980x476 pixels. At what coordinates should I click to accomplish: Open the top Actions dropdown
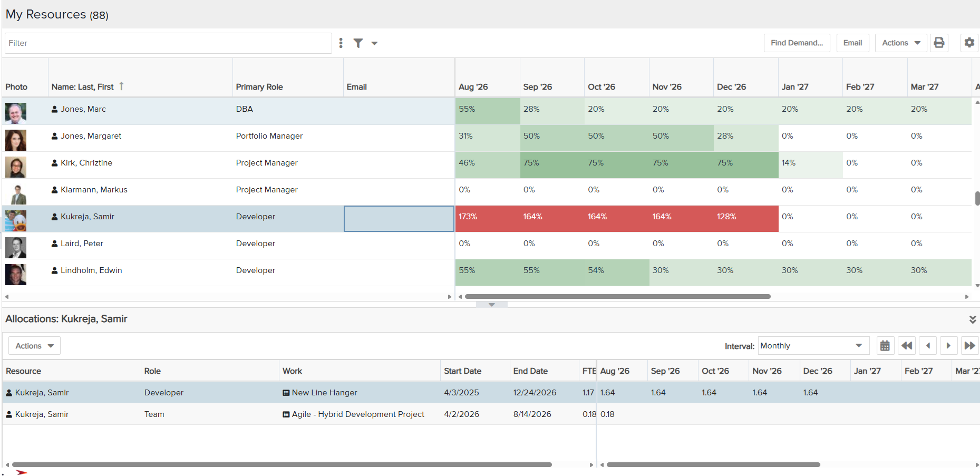click(901, 43)
